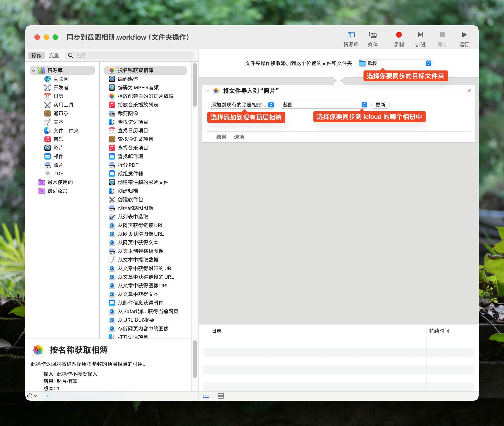Collapse the 将文件导入到"照片" action

tap(207, 91)
